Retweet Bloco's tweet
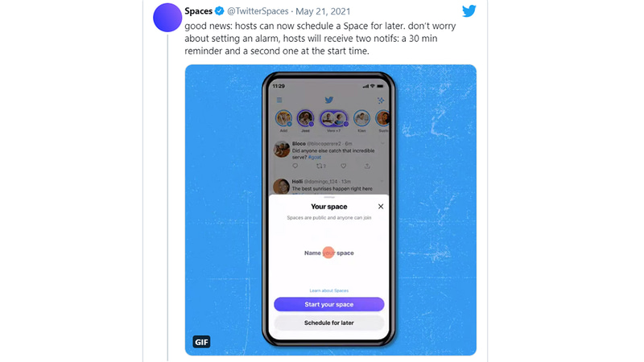644x362 pixels. pos(318,166)
